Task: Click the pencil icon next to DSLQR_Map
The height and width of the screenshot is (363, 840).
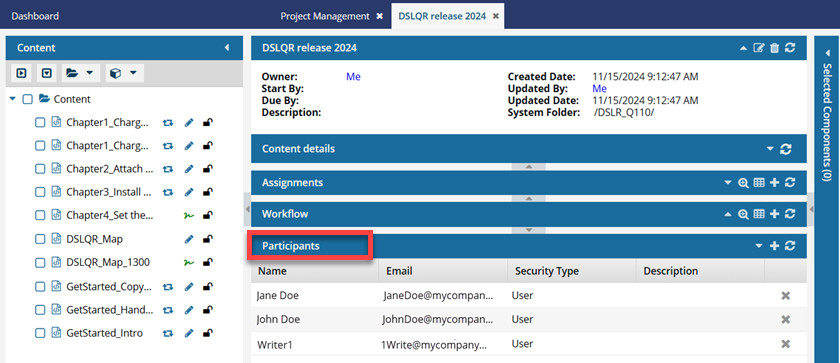Action: (188, 239)
